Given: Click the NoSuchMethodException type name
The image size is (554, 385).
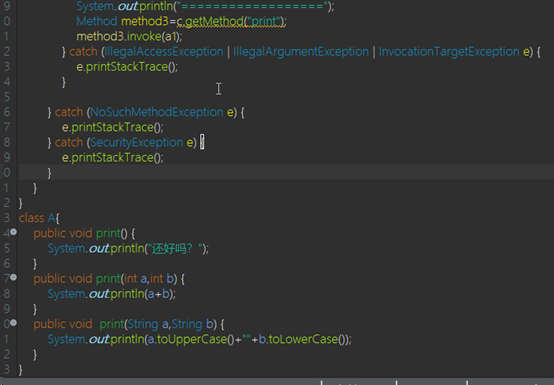Looking at the screenshot, I should (157, 112).
